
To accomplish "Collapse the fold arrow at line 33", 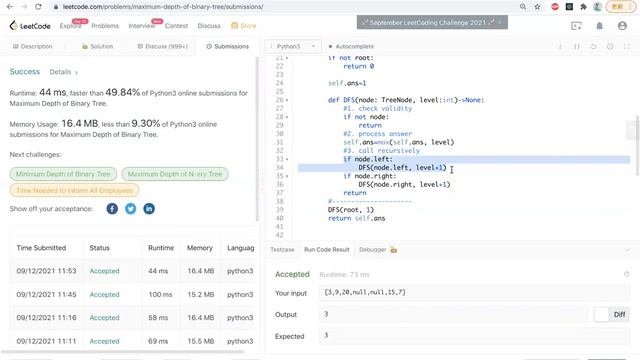I will pyautogui.click(x=287, y=159).
